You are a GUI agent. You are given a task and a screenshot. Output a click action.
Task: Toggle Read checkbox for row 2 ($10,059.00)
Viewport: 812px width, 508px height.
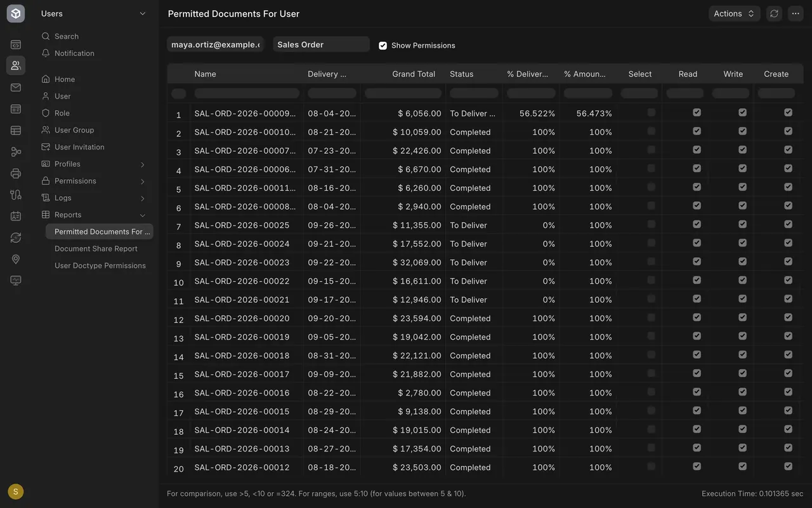point(697,131)
